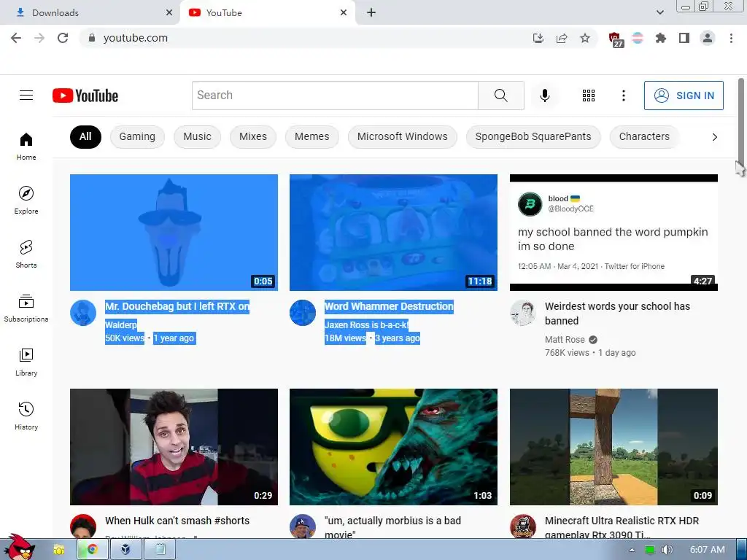The height and width of the screenshot is (560, 747).
Task: Click the install app icon in address bar
Action: tap(538, 38)
